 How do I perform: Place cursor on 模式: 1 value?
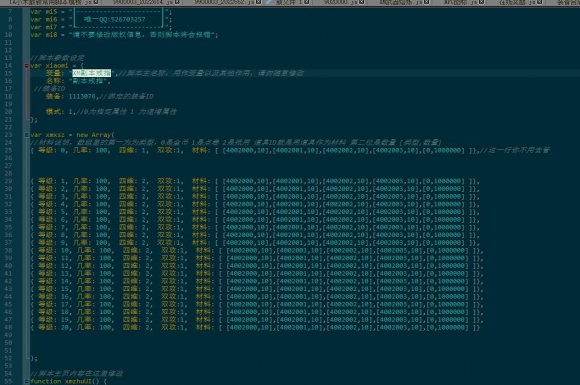70,111
